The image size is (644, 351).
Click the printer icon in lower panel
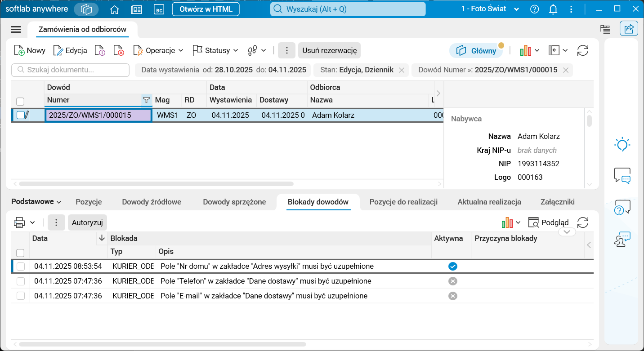pyautogui.click(x=19, y=222)
